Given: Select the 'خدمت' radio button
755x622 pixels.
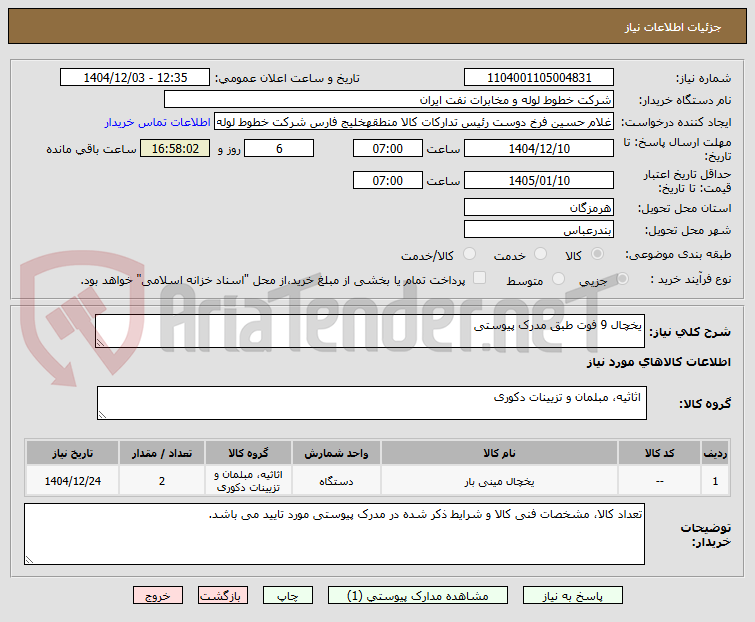Looking at the screenshot, I should 540,254.
